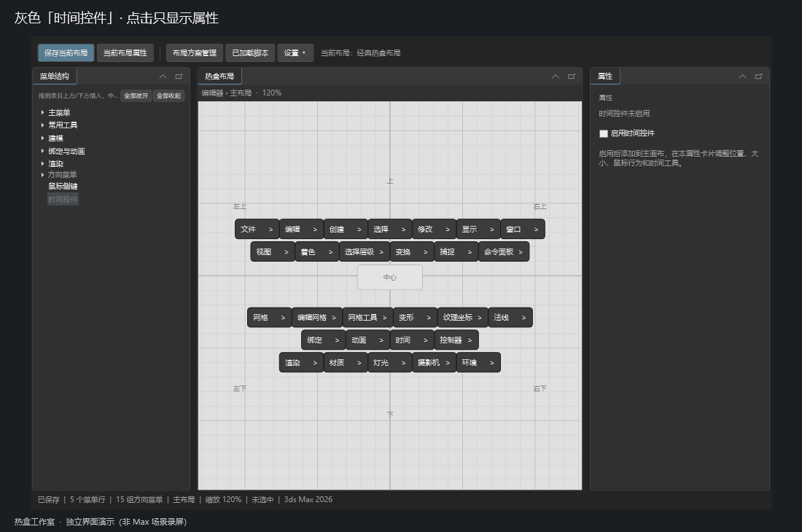Viewport: 802px width, 532px height.
Task: Click 全部收起 in menu structure
Action: coord(169,95)
